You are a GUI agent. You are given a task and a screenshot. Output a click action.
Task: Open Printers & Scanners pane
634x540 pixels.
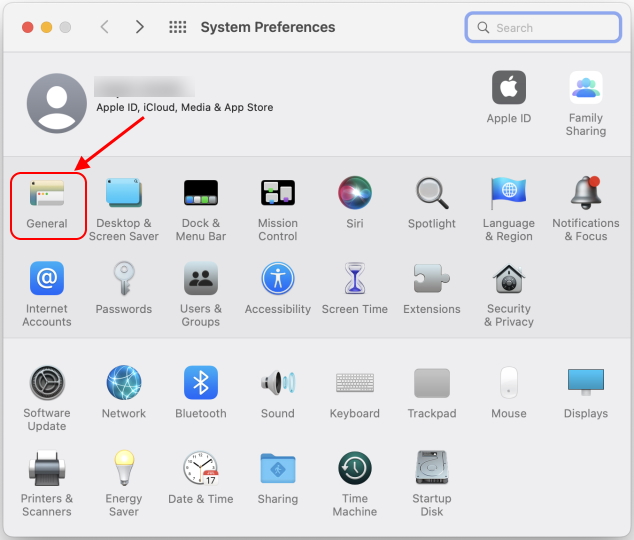(x=47, y=484)
